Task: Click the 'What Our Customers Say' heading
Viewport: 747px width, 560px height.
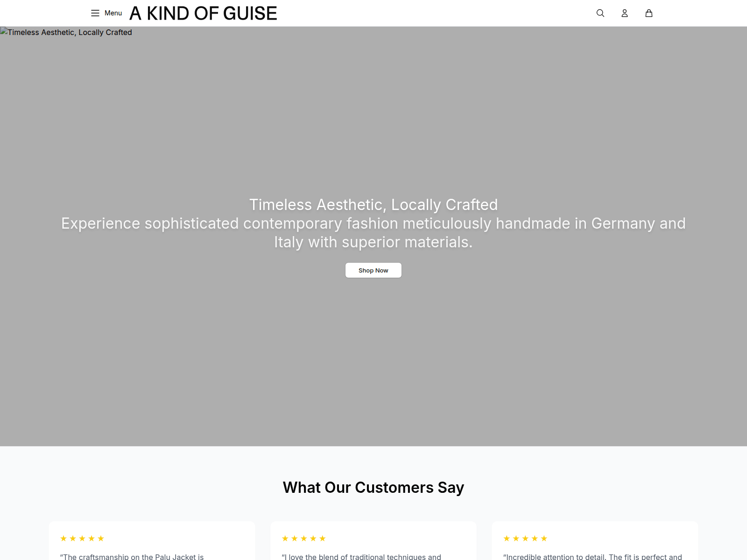Action: pos(373,487)
